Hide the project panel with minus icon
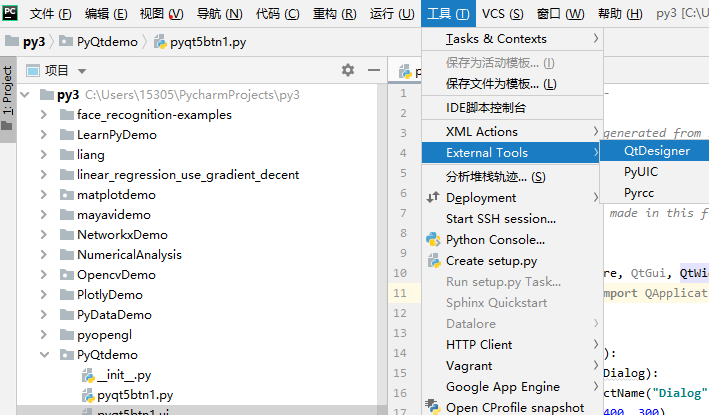Viewport: 709px width, 415px height. click(374, 70)
